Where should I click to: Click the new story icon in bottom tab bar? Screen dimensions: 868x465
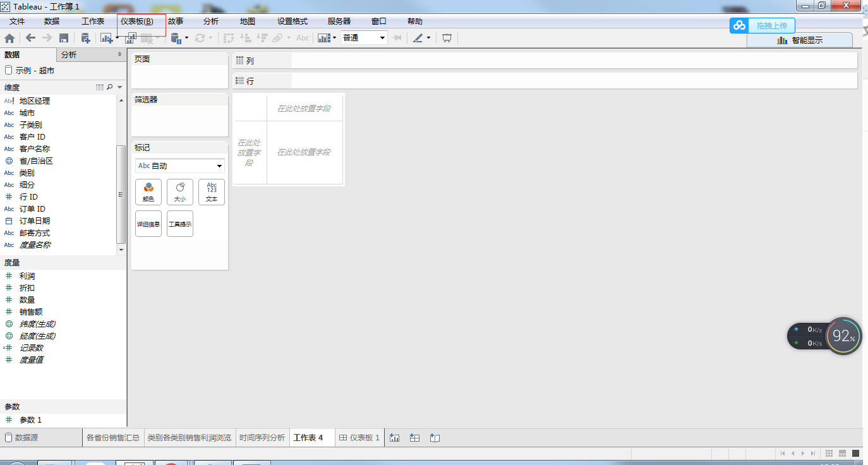(434, 437)
